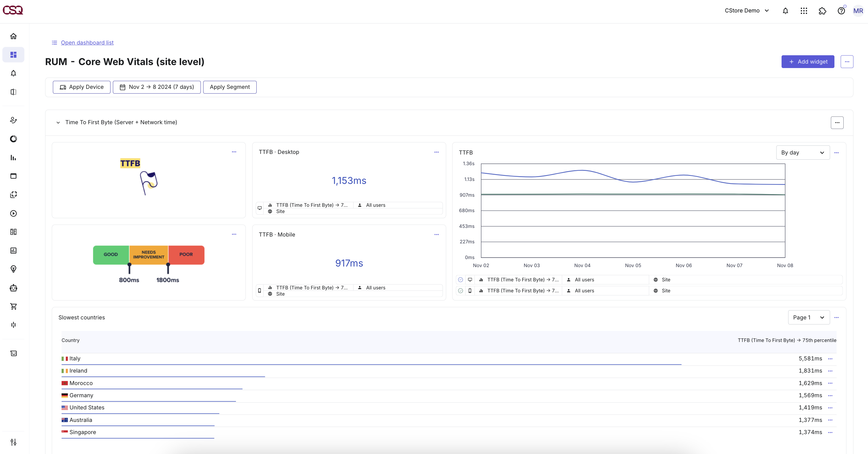Toggle mobile series checkmark in TTFB legend
The width and height of the screenshot is (868, 454).
coord(461,291)
